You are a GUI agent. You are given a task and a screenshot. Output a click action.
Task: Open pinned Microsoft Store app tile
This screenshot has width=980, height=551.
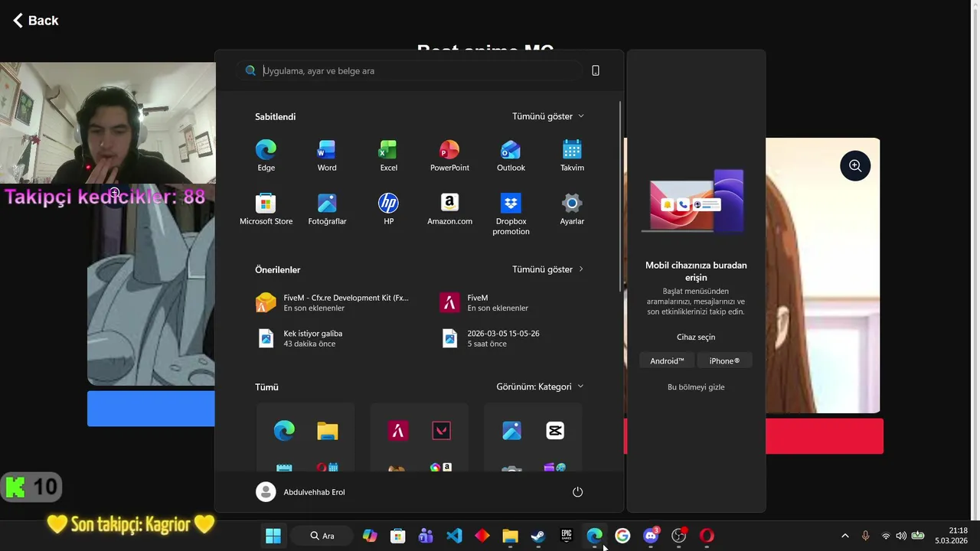click(266, 209)
